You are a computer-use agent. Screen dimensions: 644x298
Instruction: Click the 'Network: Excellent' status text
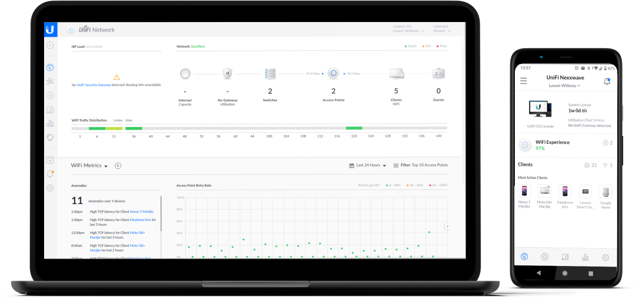(191, 46)
